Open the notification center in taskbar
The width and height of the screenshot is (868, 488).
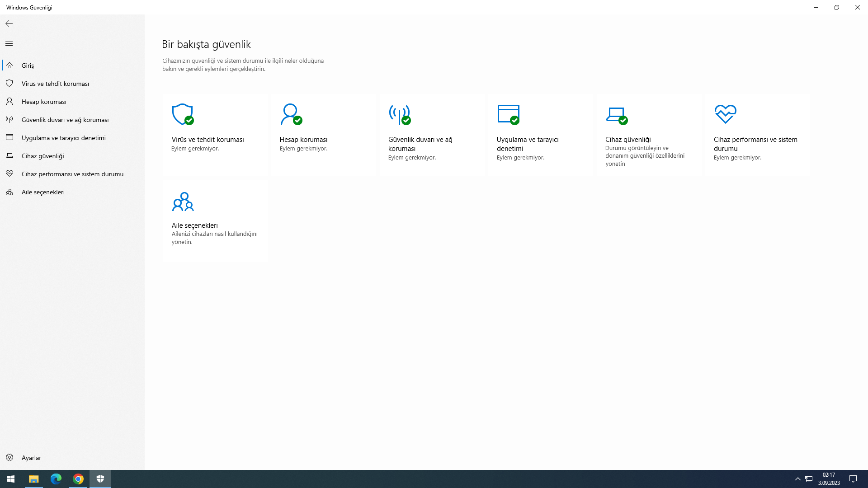853,479
